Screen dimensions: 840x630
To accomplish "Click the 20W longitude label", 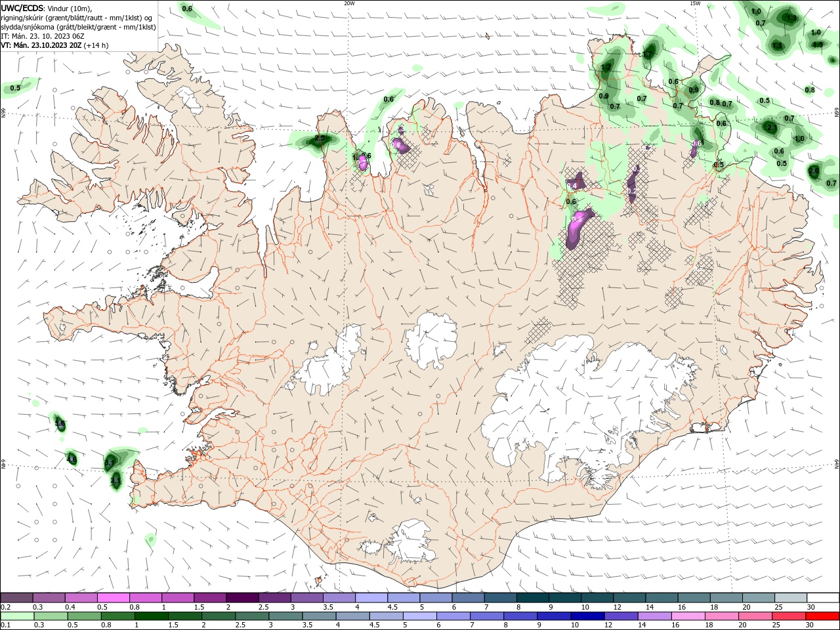I will pos(349,3).
